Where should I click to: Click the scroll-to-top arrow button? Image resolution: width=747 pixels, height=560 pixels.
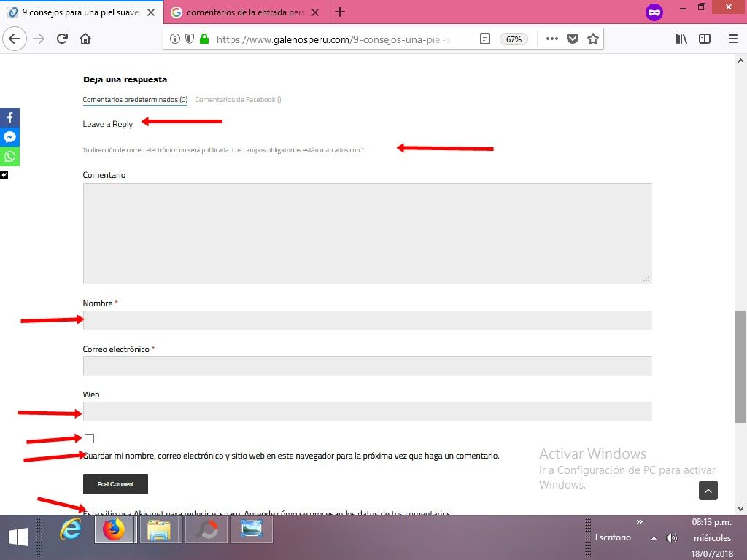[708, 491]
